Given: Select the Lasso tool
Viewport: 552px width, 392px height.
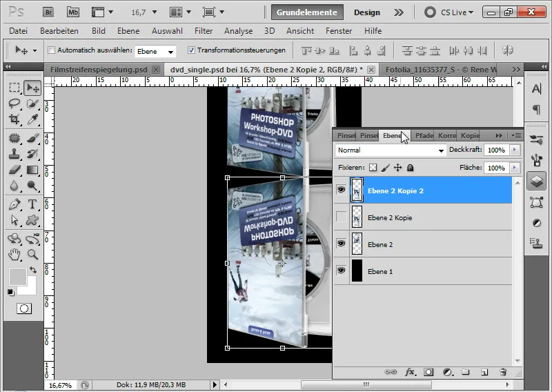Looking at the screenshot, I should 14,104.
